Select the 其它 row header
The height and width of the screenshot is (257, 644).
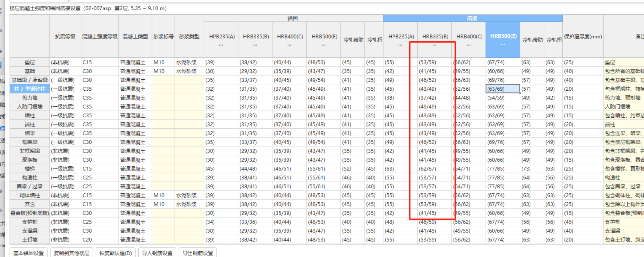(x=30, y=204)
